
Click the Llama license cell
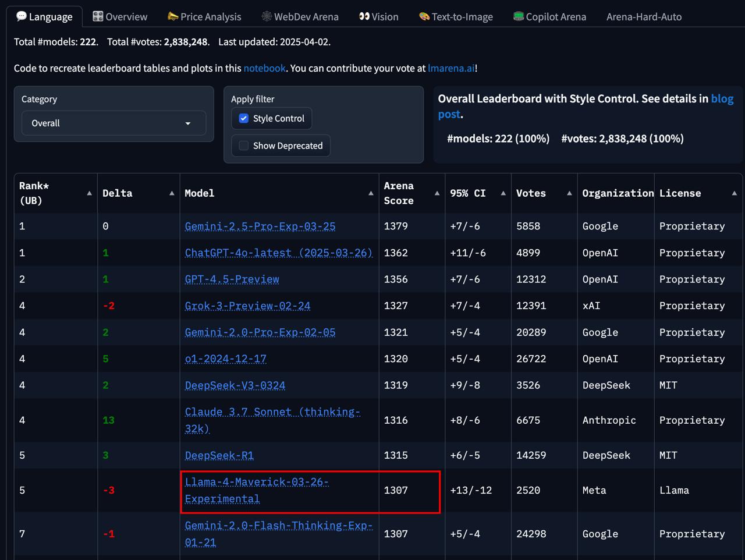[x=698, y=490]
